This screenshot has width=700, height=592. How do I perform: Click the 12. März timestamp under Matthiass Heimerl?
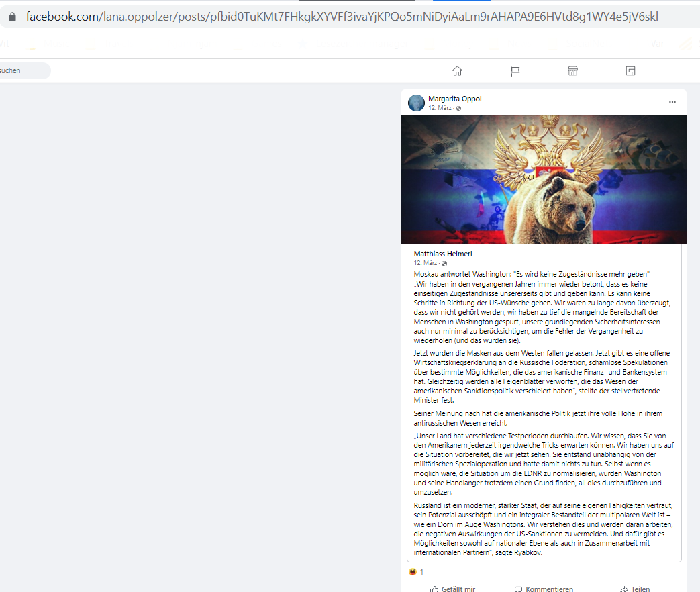pyautogui.click(x=425, y=263)
